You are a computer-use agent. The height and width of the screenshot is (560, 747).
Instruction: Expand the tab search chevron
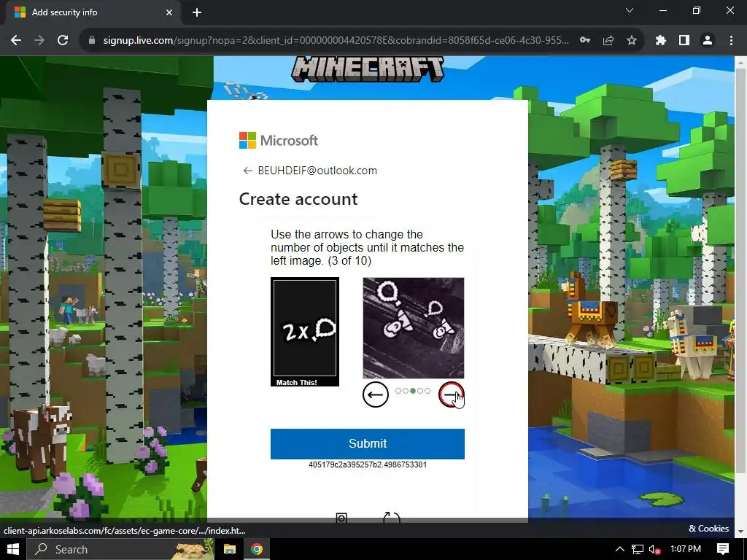point(630,10)
